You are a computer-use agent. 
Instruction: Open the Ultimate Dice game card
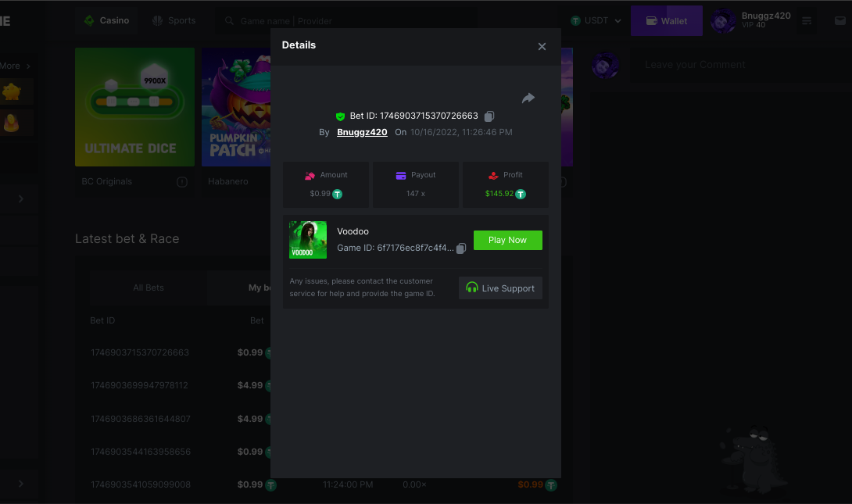point(134,107)
